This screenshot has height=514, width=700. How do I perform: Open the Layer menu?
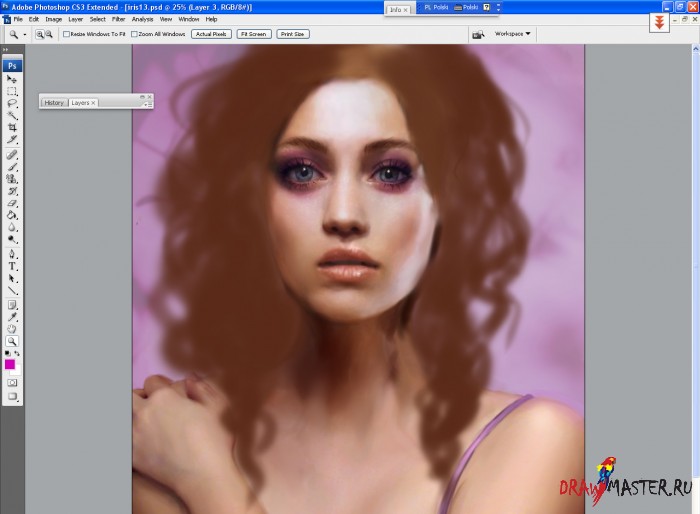(75, 19)
